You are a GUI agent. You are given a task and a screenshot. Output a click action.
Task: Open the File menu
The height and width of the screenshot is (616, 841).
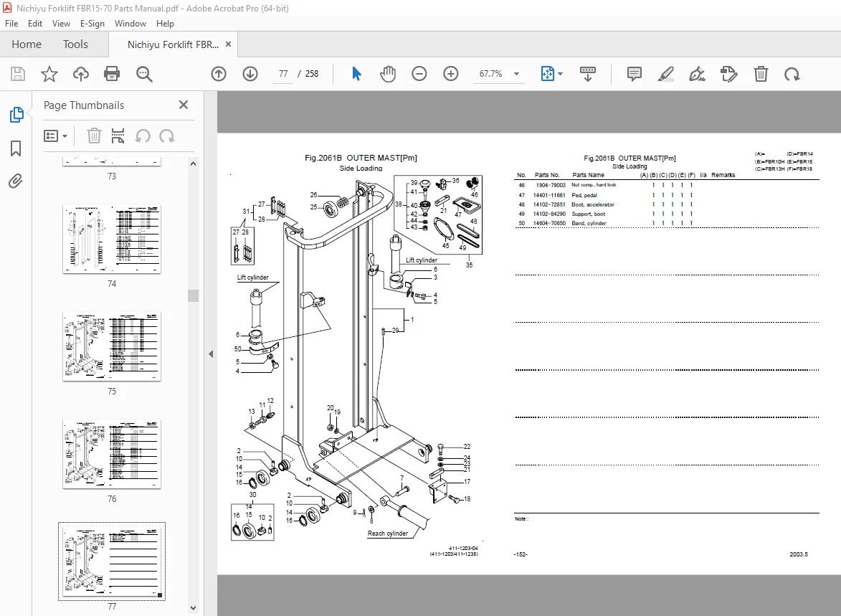coord(11,24)
